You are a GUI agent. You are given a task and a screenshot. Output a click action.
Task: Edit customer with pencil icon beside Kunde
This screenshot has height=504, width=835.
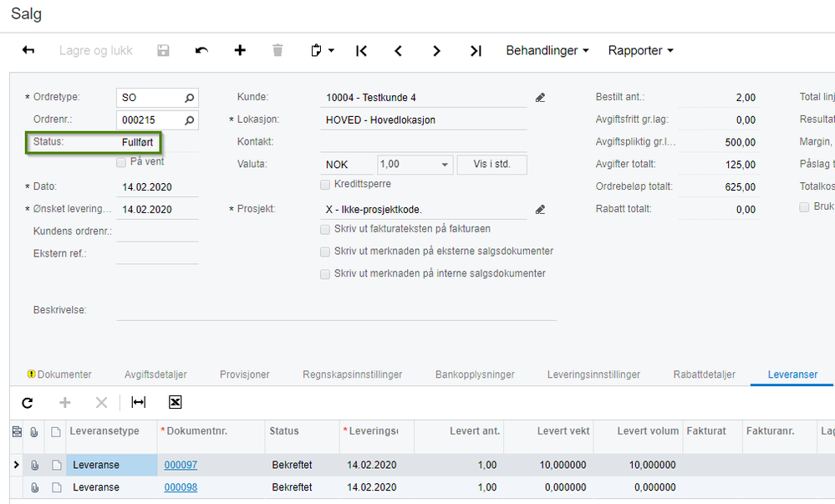point(540,98)
